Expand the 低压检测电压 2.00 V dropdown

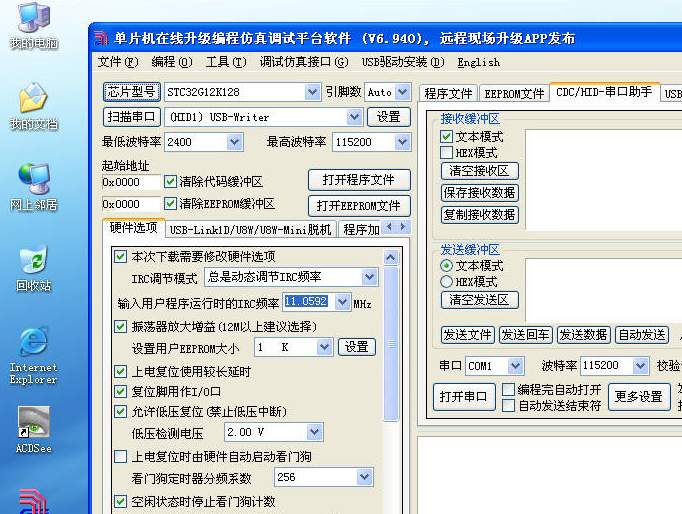[x=314, y=432]
